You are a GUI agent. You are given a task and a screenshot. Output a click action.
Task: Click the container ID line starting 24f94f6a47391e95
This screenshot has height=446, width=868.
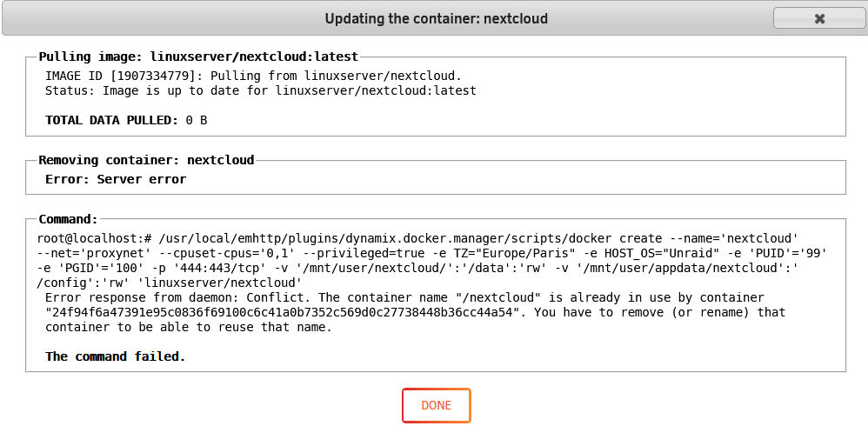point(415,313)
